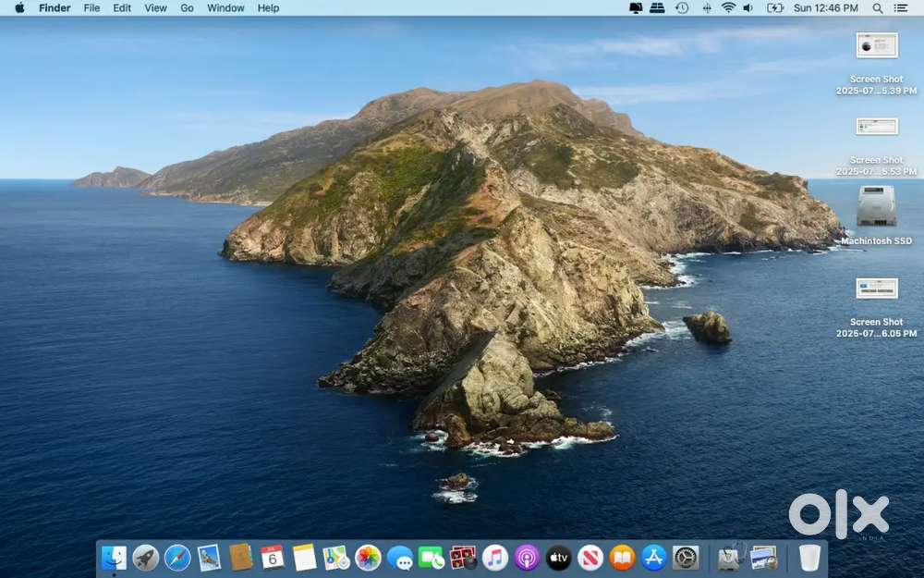Open the volume control in menu bar

click(x=748, y=8)
